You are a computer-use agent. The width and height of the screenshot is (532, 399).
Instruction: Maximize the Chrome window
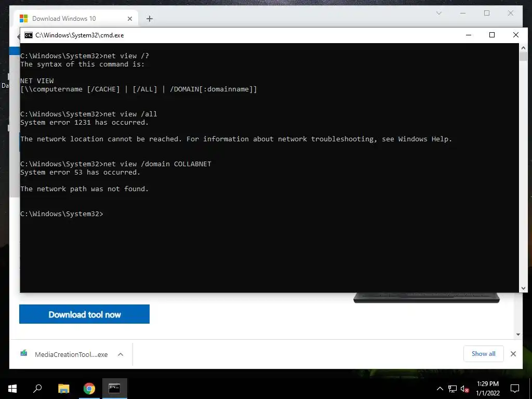click(487, 13)
